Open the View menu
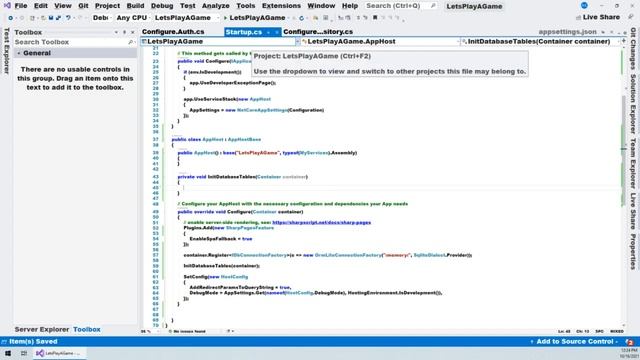 (62, 6)
